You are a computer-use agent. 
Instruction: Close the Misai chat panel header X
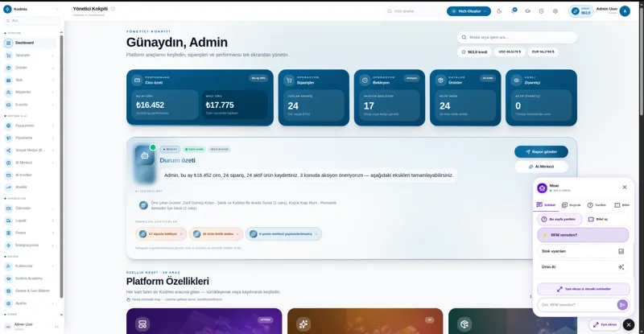(625, 188)
